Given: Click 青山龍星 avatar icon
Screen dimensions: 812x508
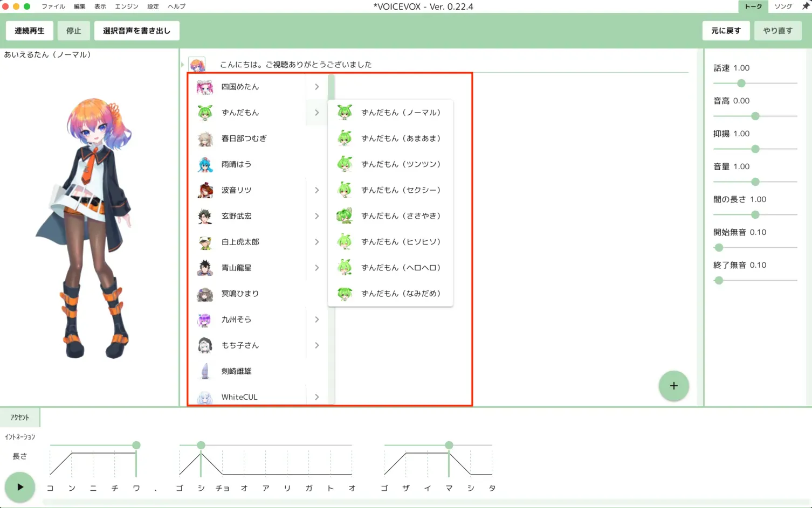Looking at the screenshot, I should [x=205, y=268].
